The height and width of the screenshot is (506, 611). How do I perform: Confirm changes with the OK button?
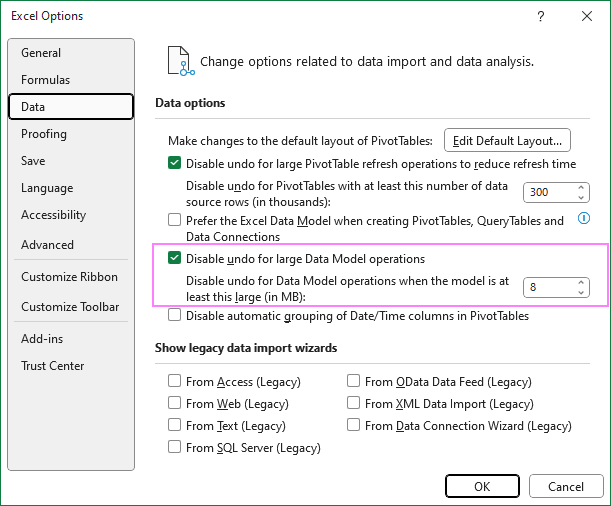(x=482, y=486)
